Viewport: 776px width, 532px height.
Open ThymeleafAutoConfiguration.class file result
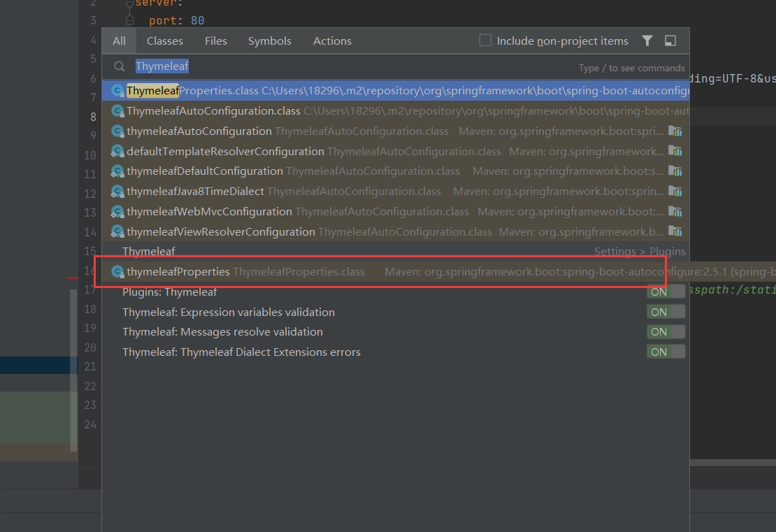pos(396,111)
